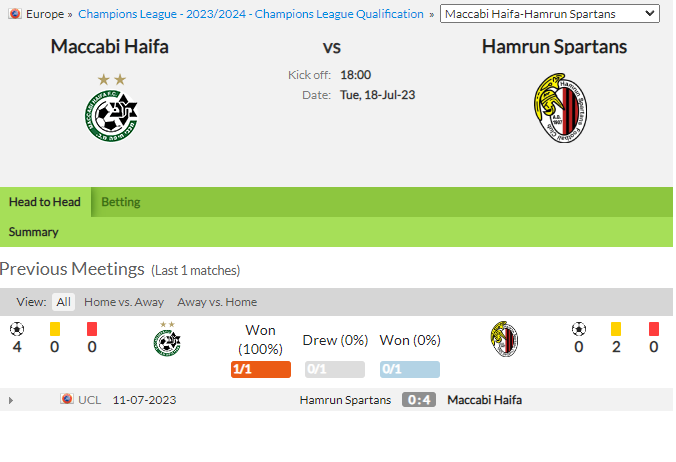Open the Betting tab

121,202
